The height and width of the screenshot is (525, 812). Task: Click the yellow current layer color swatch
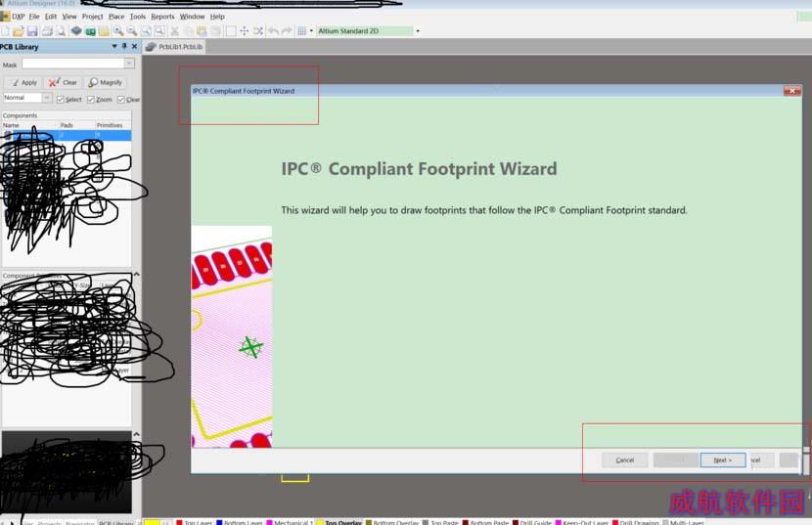point(152,522)
